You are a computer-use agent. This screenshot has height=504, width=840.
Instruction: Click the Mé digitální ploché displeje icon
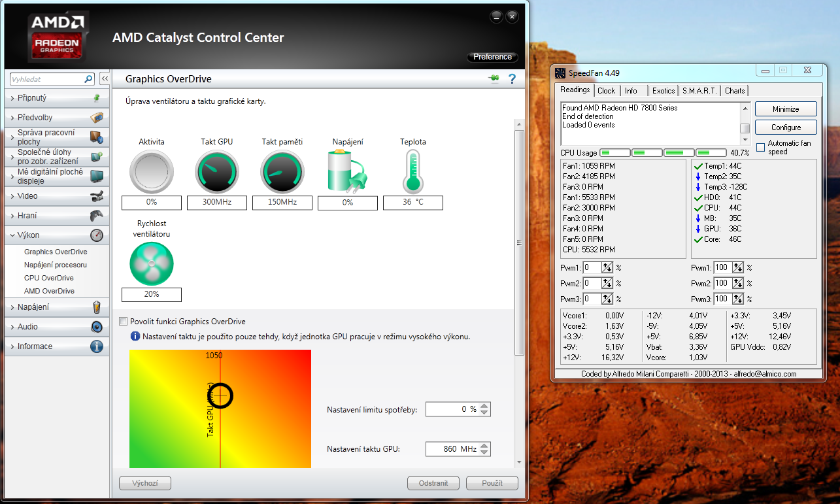[x=97, y=176]
